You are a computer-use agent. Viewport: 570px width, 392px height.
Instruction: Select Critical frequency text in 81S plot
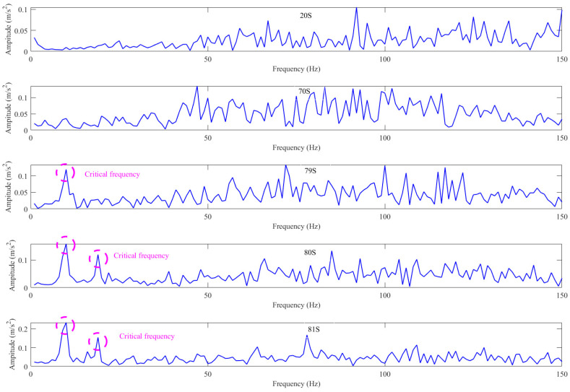coord(147,336)
